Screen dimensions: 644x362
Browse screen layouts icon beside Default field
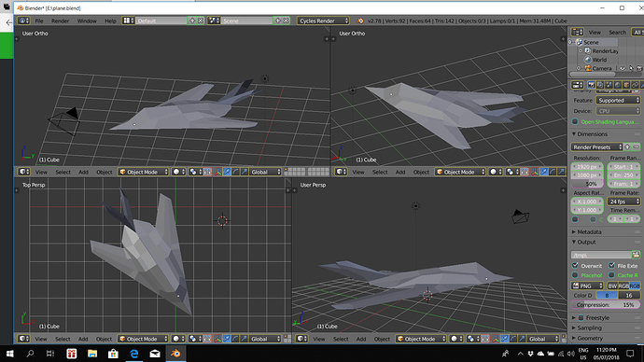tap(128, 21)
